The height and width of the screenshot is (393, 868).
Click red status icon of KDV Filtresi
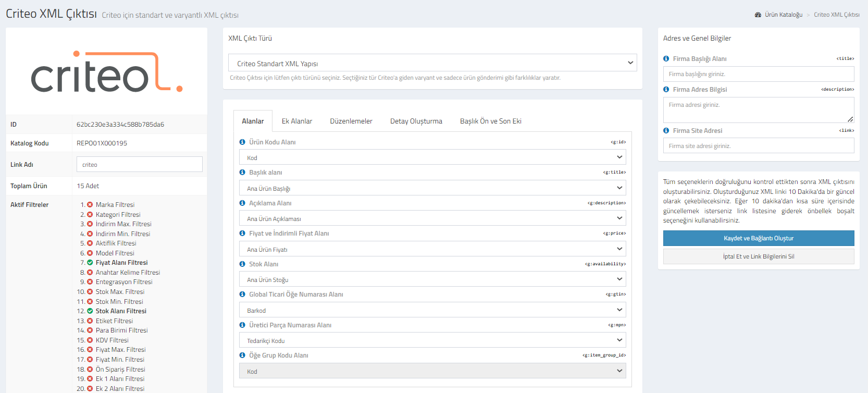90,340
